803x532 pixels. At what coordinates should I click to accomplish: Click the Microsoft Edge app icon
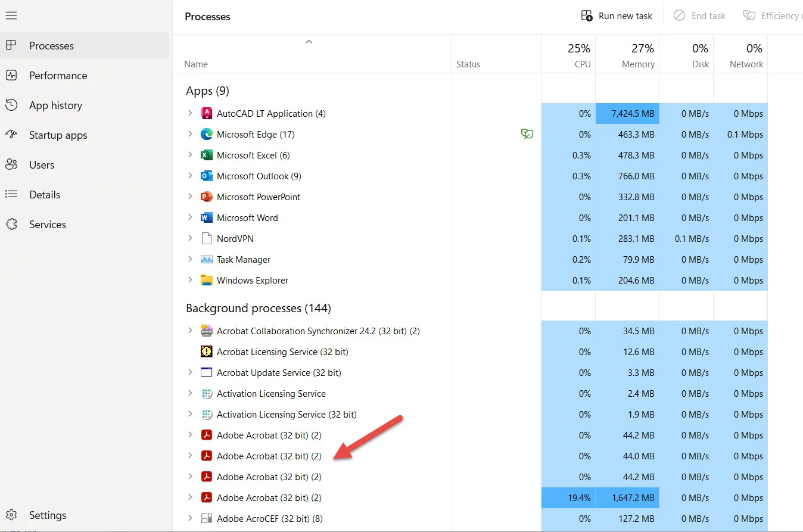[207, 134]
